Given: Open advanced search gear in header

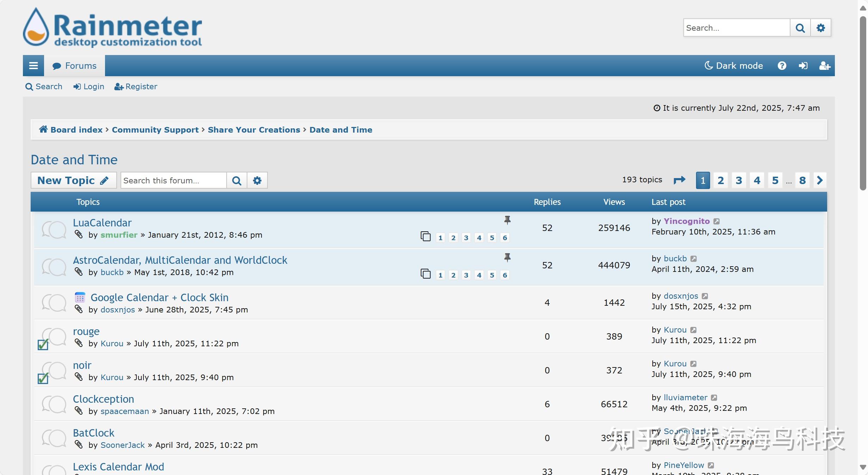Looking at the screenshot, I should pyautogui.click(x=821, y=28).
